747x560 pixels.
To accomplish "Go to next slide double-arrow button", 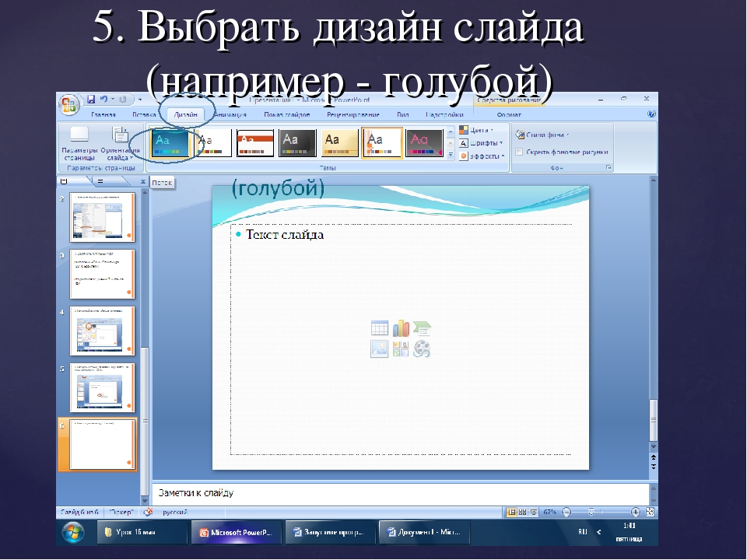I will click(x=654, y=467).
